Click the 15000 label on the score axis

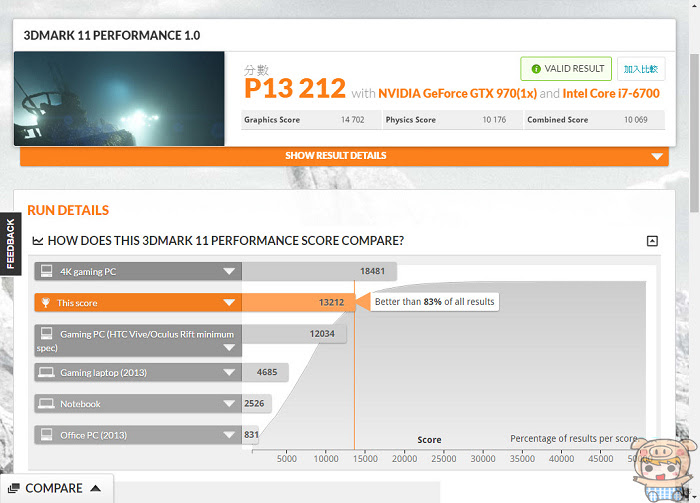click(365, 459)
